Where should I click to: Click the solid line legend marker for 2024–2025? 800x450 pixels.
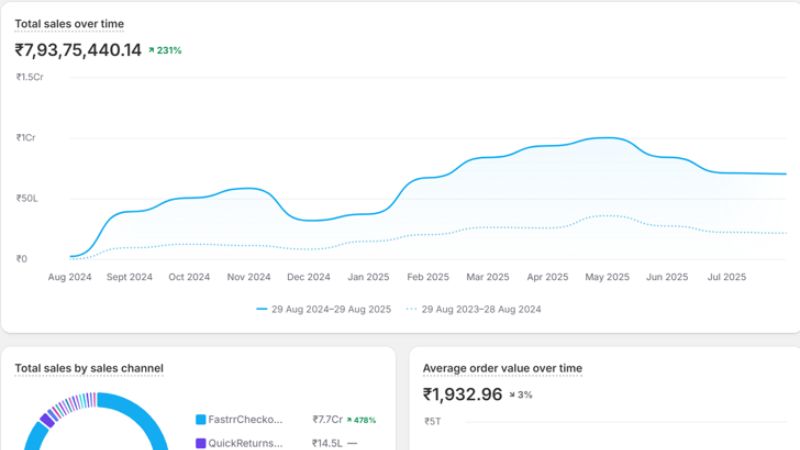262,309
